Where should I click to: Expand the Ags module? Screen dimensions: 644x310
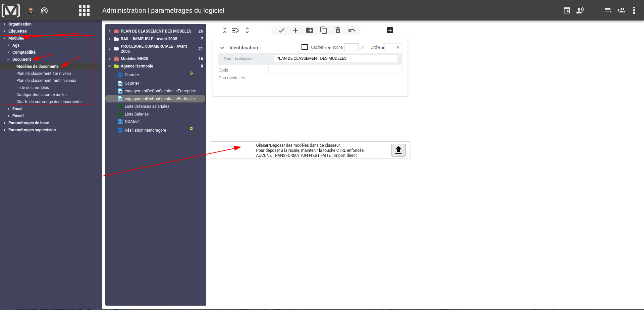[8, 45]
